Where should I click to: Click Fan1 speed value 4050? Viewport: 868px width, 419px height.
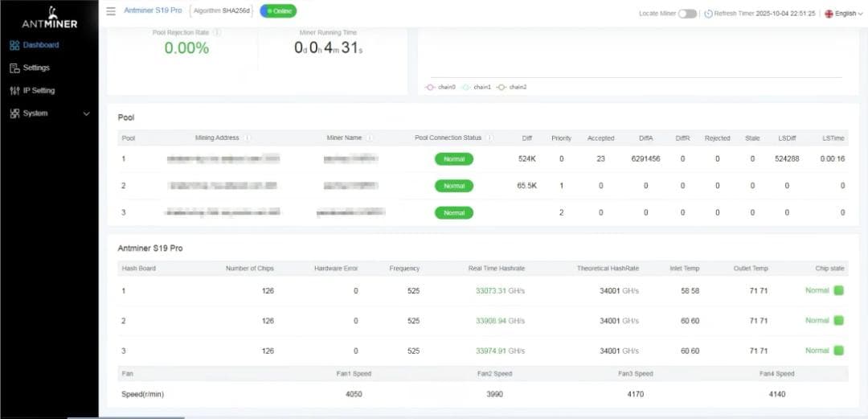point(354,395)
